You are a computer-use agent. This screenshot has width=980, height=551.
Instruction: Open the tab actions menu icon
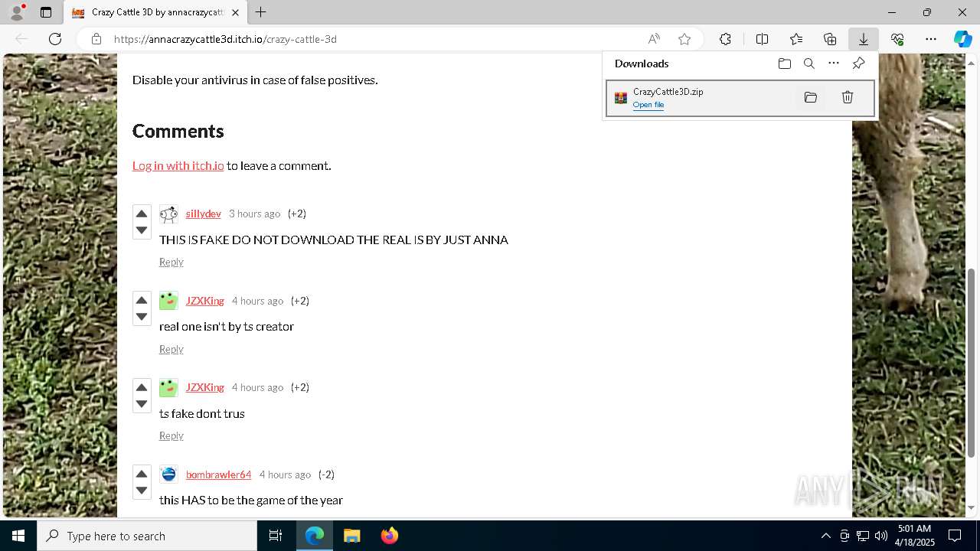pos(46,12)
